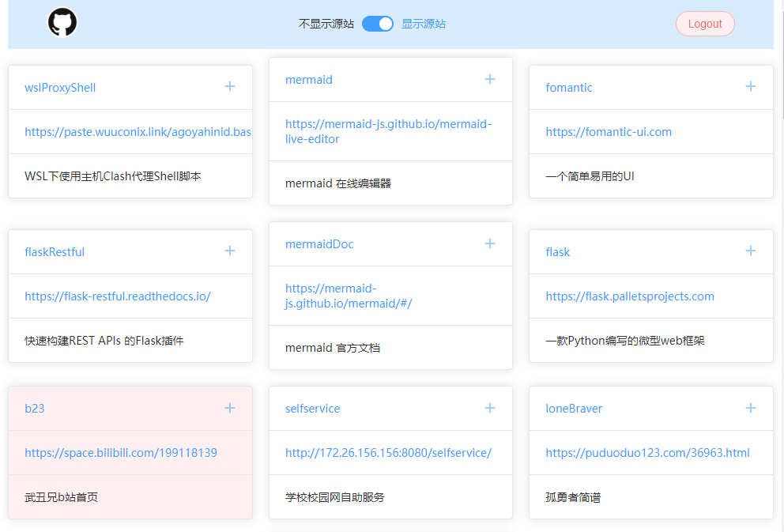Viewport: 784px width, 532px height.
Task: Open the wslProxyShell title link
Action: (x=60, y=88)
